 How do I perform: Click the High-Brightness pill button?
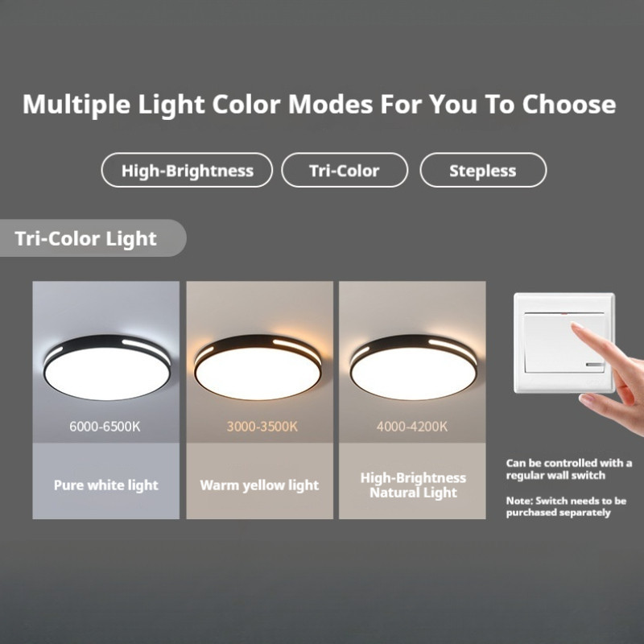187,170
